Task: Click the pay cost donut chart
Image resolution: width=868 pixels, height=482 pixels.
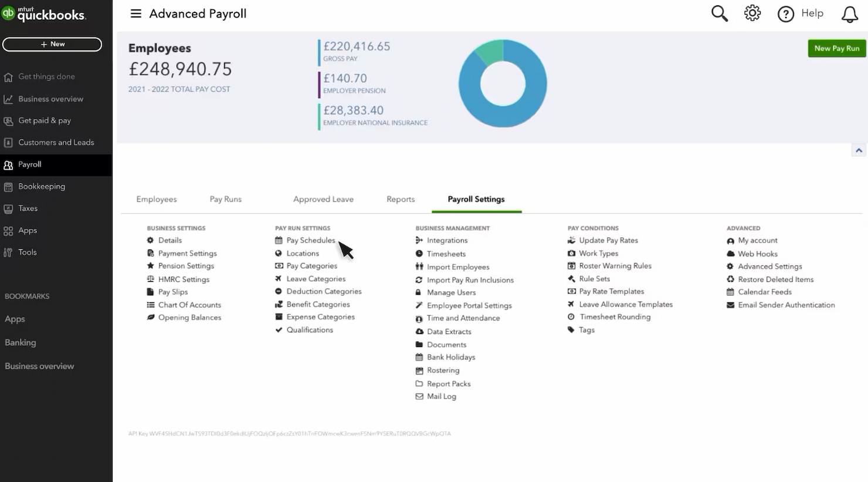Action: [x=503, y=83]
